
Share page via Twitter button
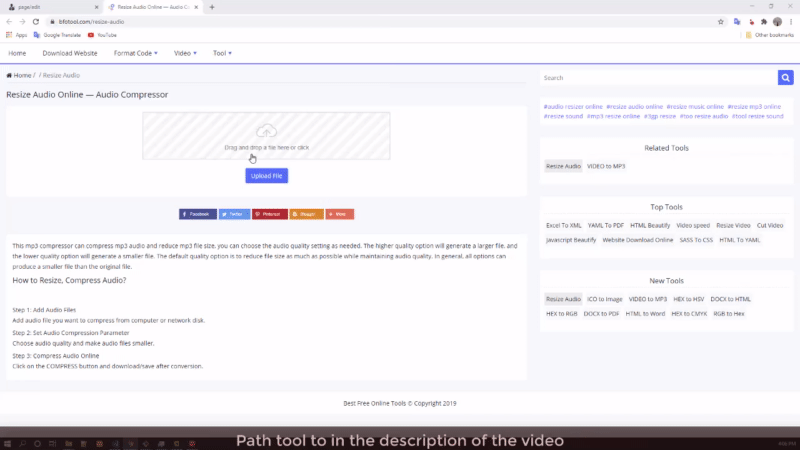[x=234, y=214]
